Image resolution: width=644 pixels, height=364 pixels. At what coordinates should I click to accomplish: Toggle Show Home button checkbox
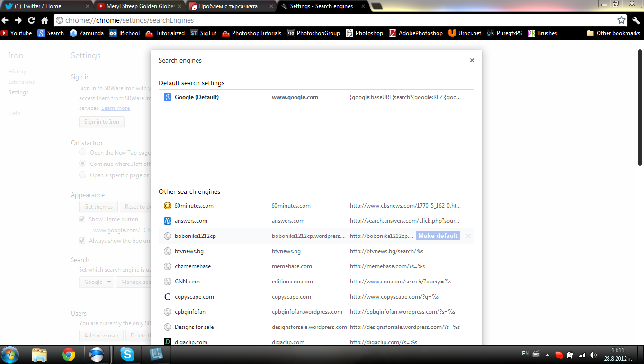click(82, 219)
